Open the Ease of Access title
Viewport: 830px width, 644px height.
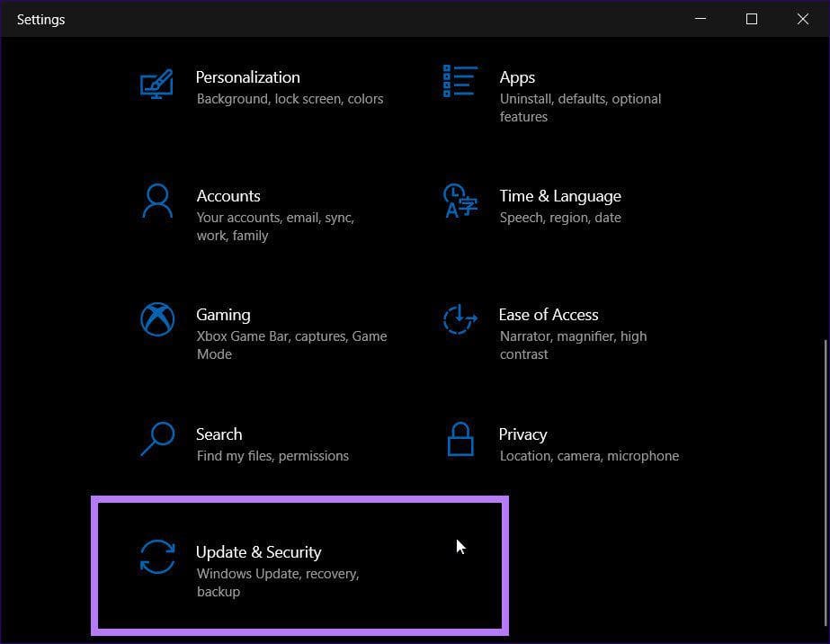549,315
